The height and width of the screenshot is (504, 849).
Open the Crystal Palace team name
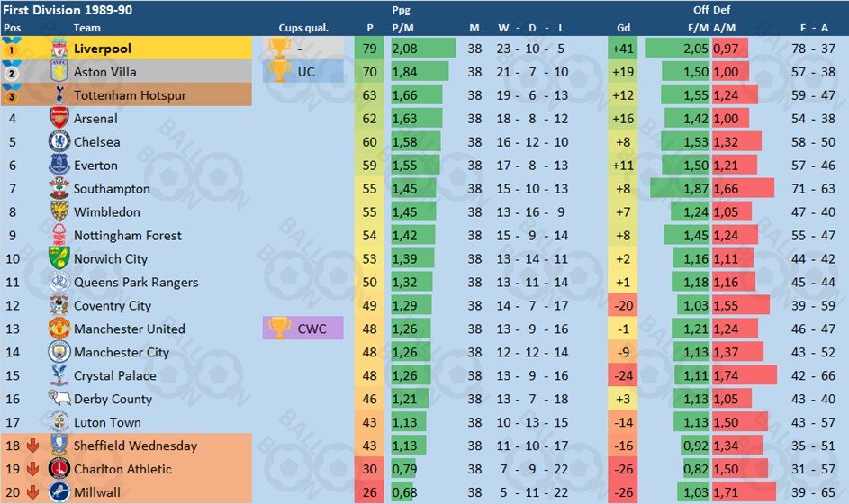point(114,375)
